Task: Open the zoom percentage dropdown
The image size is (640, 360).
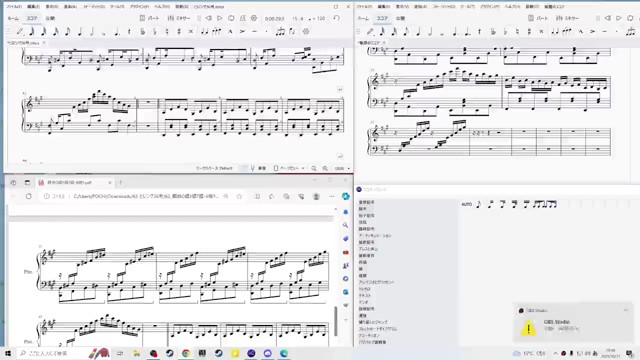Action: (342, 168)
